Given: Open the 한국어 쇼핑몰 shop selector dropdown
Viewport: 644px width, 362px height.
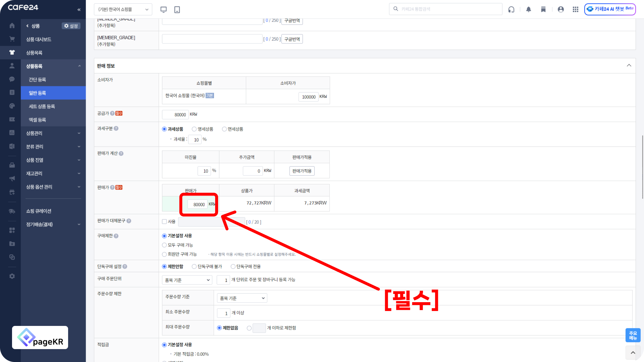Looking at the screenshot, I should [123, 9].
